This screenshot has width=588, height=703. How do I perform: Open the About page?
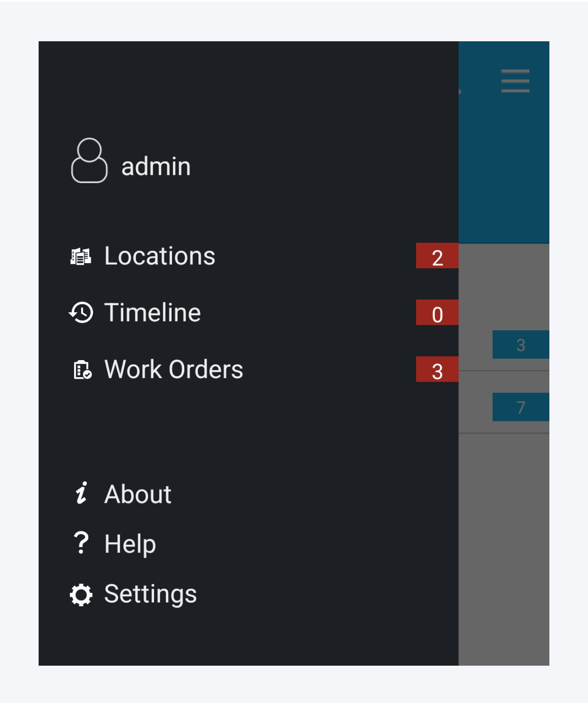137,494
